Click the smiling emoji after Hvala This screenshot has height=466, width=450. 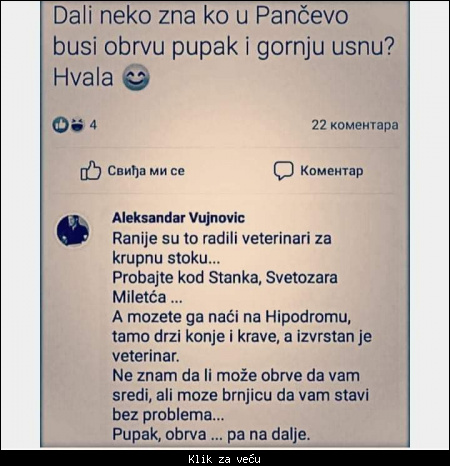(136, 77)
